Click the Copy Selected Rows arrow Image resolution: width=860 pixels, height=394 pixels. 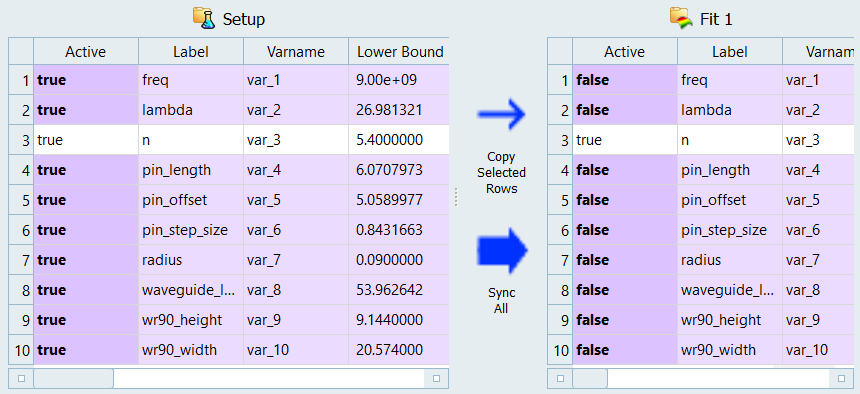pos(501,115)
